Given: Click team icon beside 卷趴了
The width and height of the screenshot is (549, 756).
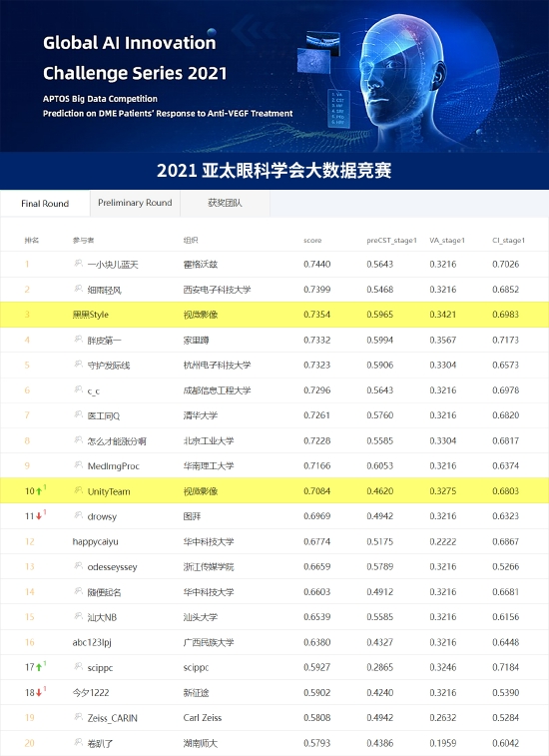Looking at the screenshot, I should tap(78, 742).
